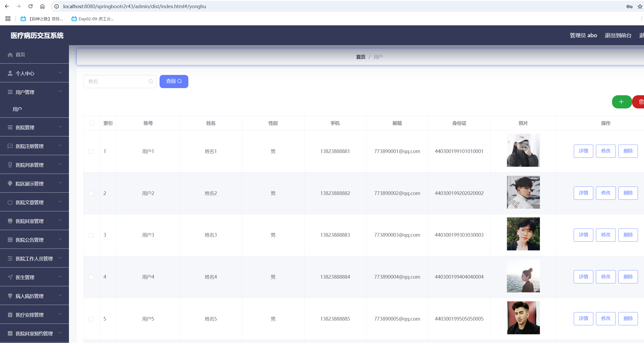
Task: Select the 用户 submenu item
Action: [17, 109]
